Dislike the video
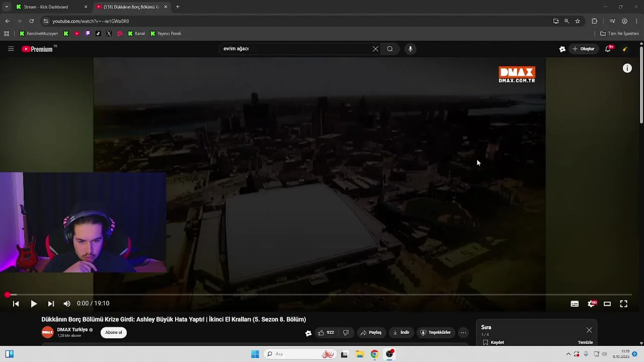This screenshot has height=362, width=644. tap(346, 332)
